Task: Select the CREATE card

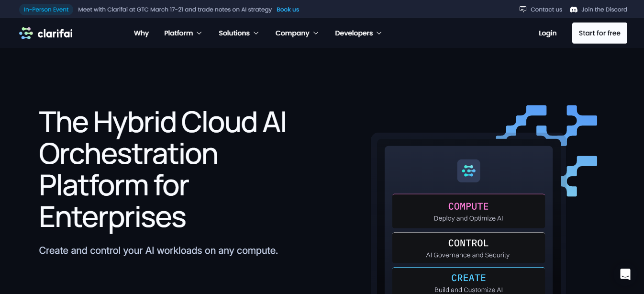Action: pyautogui.click(x=468, y=282)
